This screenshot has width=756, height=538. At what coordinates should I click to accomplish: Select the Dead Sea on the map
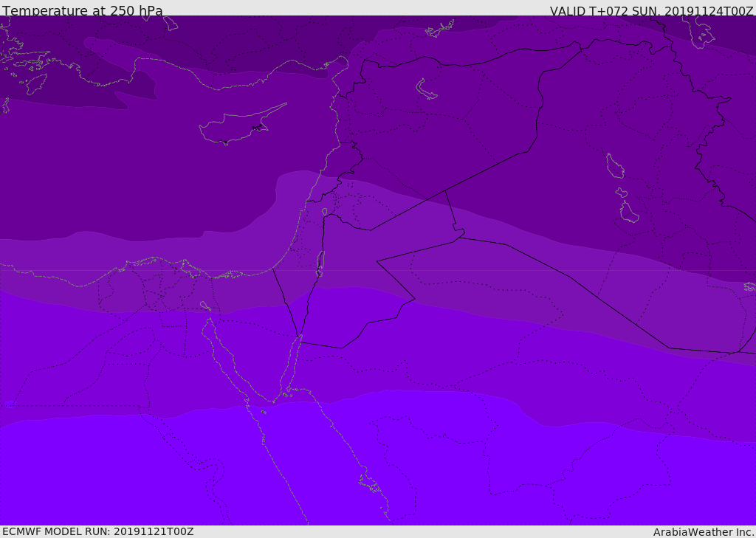click(320, 263)
